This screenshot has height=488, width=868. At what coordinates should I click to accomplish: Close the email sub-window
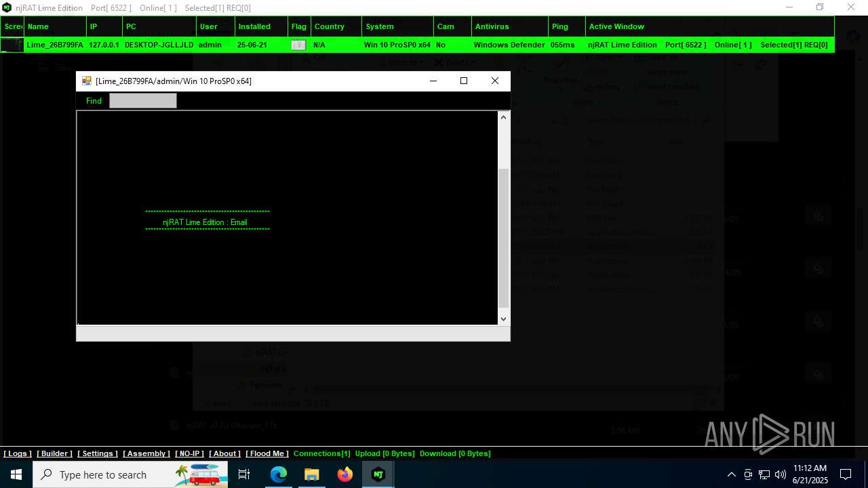[x=495, y=81]
